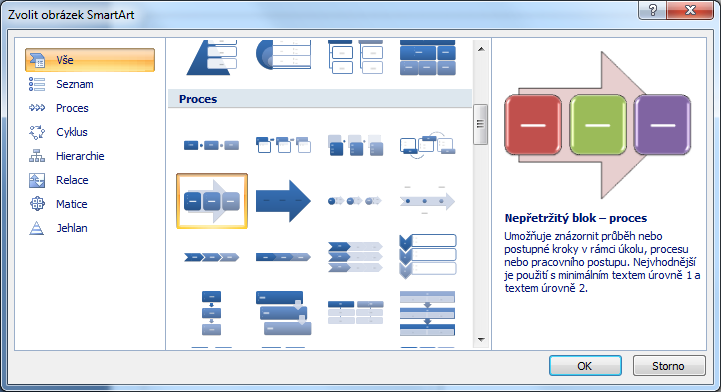721x392 pixels.
Task: Pick the stacked chevron list layout
Action: 355,257
